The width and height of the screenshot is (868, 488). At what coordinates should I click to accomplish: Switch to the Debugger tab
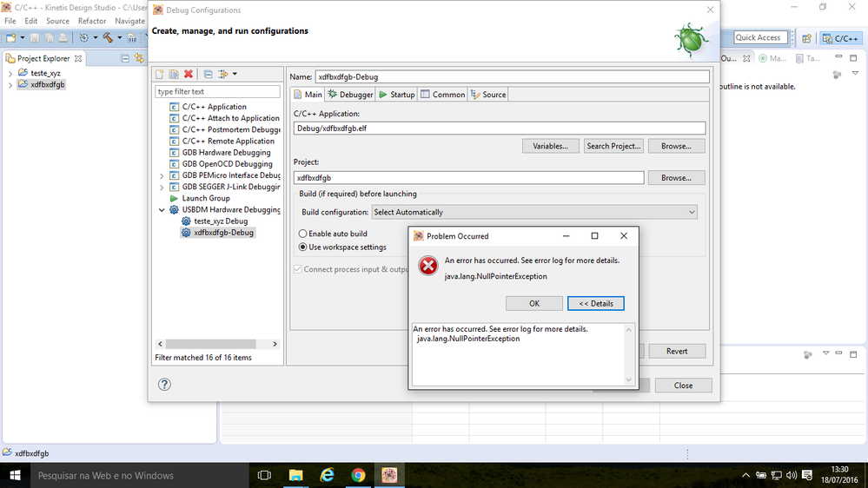coord(350,95)
